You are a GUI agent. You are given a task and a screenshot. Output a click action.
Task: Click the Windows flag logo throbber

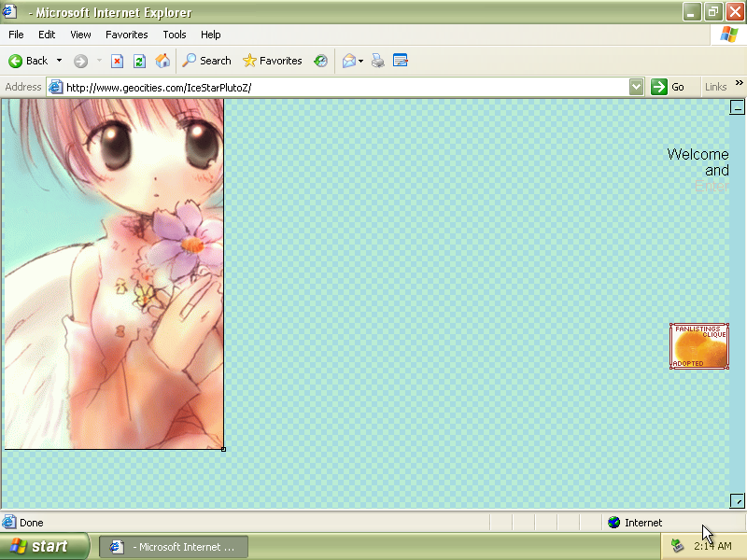pyautogui.click(x=728, y=35)
